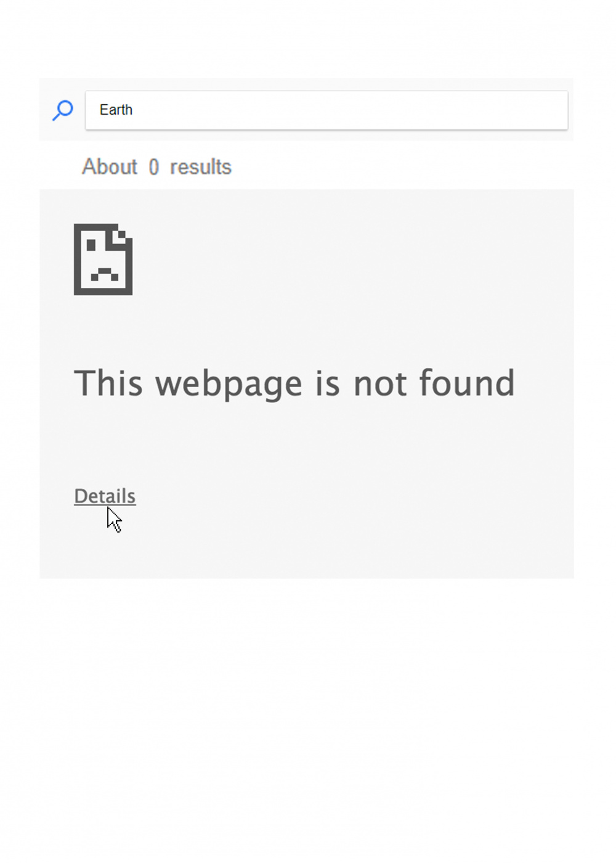Click the sad page error icon
616x863 pixels.
click(103, 260)
